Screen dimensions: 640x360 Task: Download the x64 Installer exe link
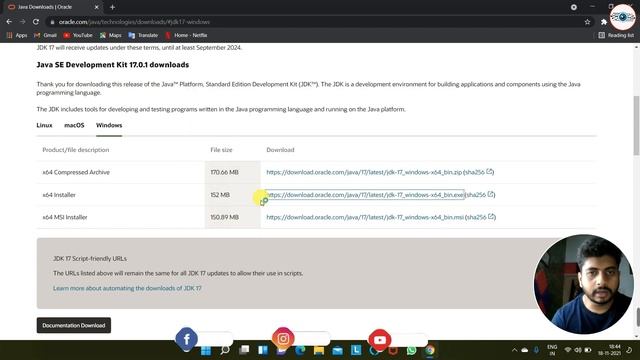click(x=365, y=195)
